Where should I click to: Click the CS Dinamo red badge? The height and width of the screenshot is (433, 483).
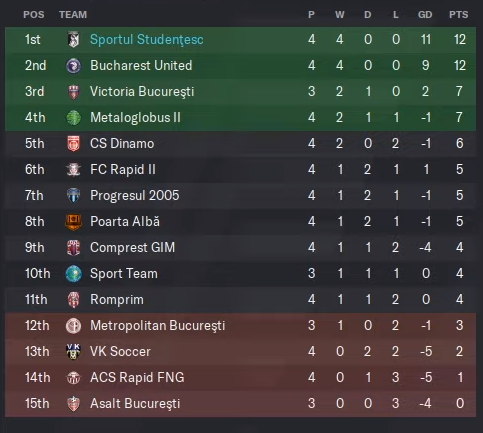(x=73, y=144)
